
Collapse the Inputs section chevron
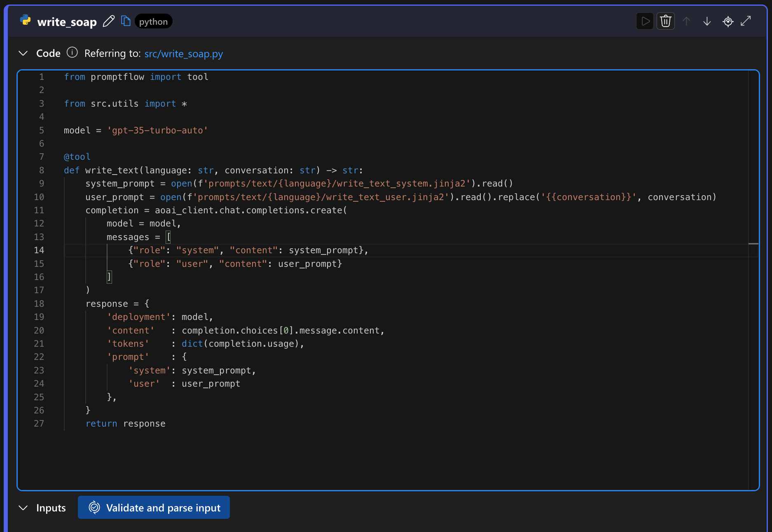[23, 508]
